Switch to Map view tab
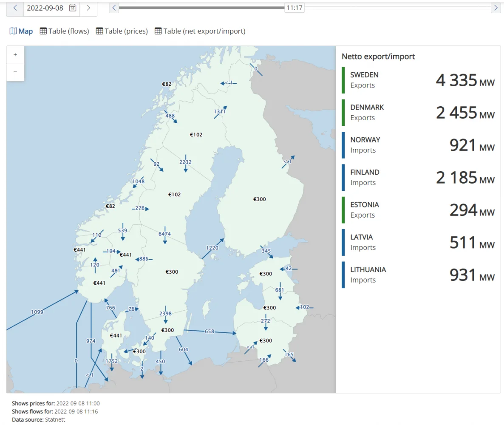The width and height of the screenshot is (504, 425). [21, 31]
